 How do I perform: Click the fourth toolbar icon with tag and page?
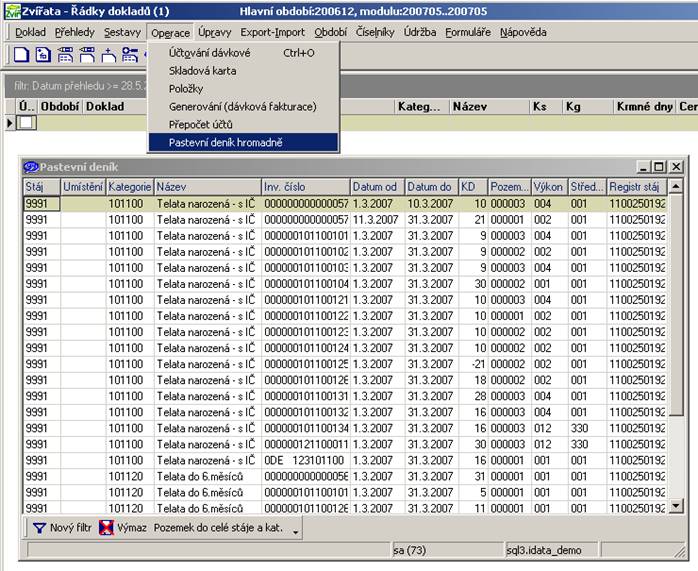[x=87, y=55]
